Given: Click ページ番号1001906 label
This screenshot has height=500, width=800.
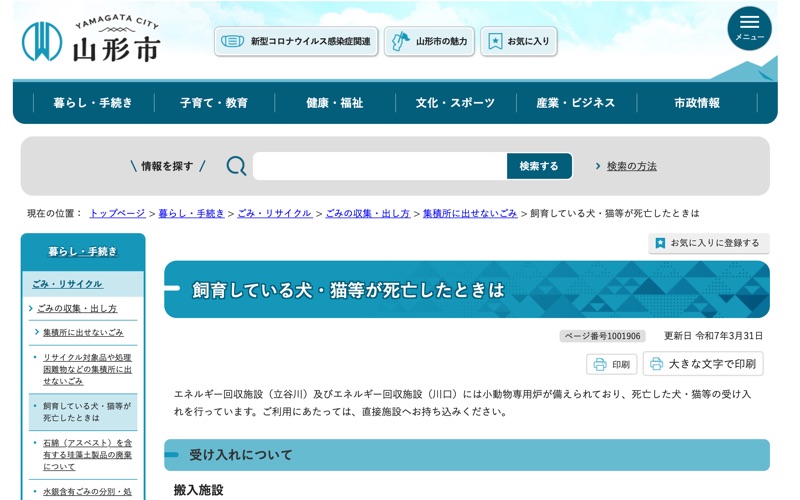Looking at the screenshot, I should pos(603,336).
